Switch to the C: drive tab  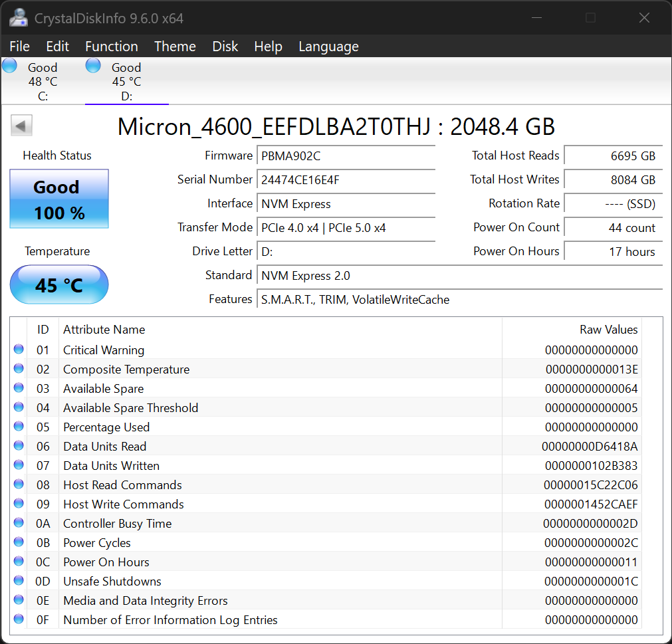[43, 82]
